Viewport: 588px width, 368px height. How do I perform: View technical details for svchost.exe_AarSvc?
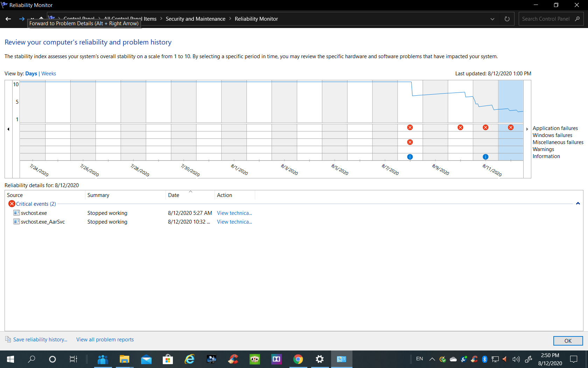234,222
